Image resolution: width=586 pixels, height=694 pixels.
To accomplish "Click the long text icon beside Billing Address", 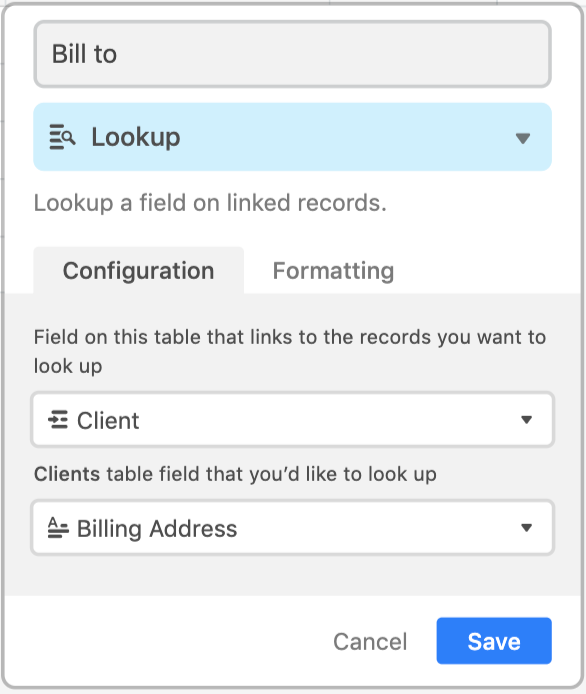I will pyautogui.click(x=58, y=528).
